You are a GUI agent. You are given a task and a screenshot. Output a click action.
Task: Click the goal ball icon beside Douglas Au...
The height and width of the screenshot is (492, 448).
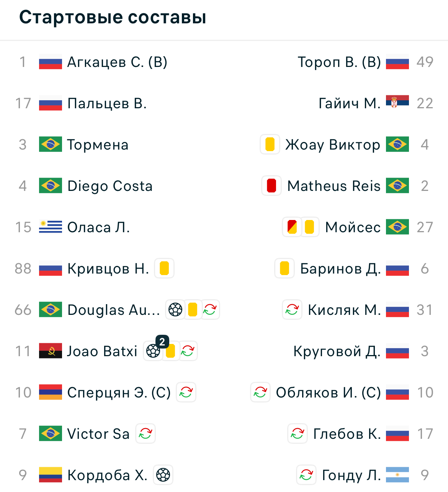pyautogui.click(x=175, y=310)
